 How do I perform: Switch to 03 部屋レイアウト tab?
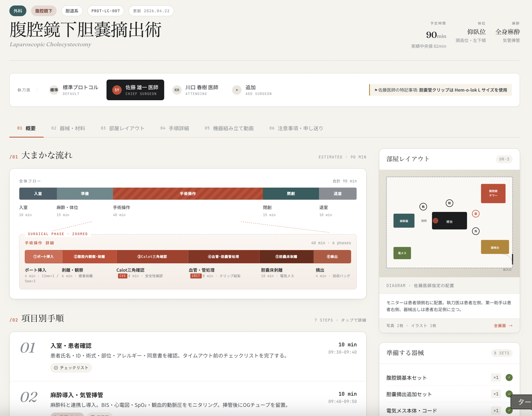pos(122,128)
